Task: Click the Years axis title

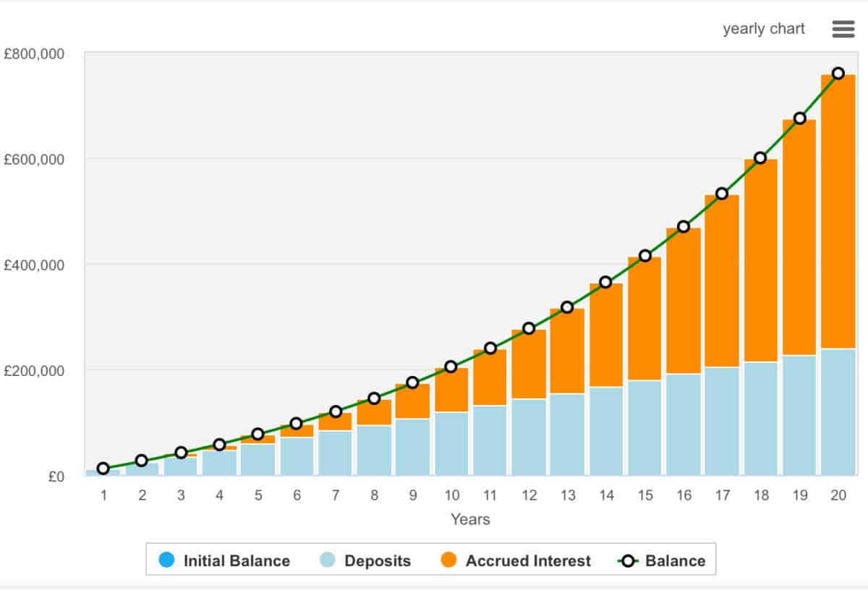Action: point(470,519)
